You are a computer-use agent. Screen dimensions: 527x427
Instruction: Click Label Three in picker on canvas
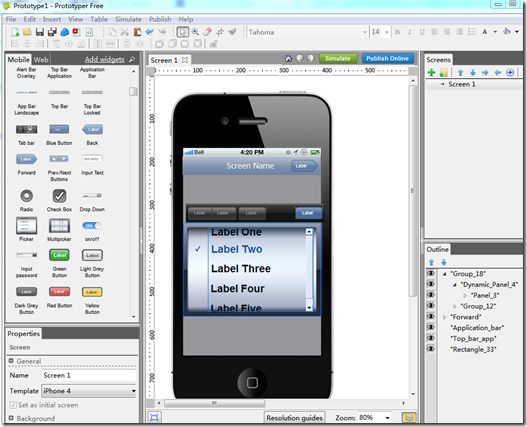[x=241, y=269]
